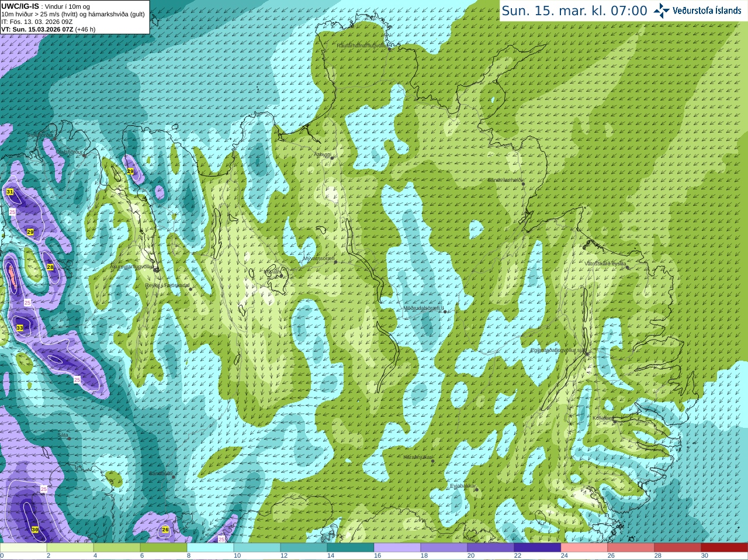
Task: Select the Ásbyrgi station label
Action: pyautogui.click(x=322, y=154)
